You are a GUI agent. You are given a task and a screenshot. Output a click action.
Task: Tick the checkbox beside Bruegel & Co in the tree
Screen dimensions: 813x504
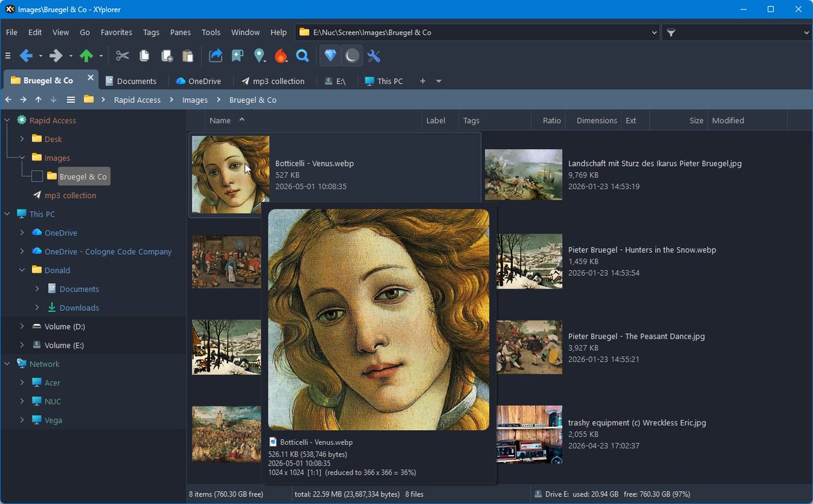(37, 176)
